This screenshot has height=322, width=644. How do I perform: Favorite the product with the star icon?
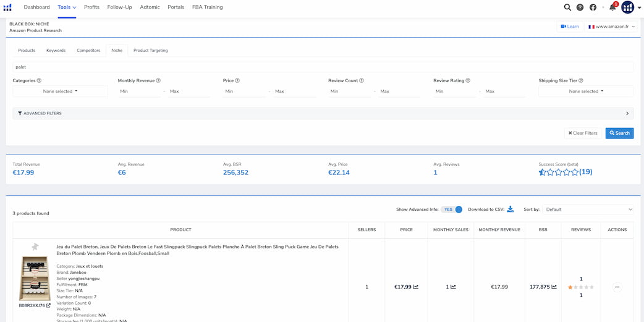click(35, 247)
